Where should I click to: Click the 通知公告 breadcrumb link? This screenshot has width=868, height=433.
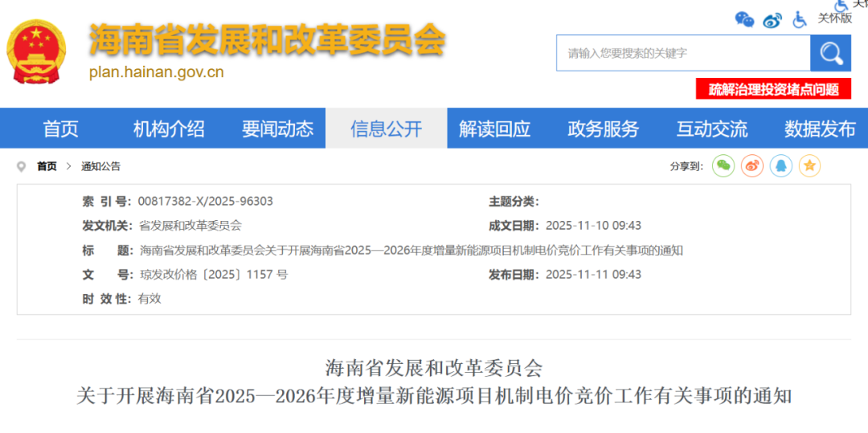click(100, 166)
